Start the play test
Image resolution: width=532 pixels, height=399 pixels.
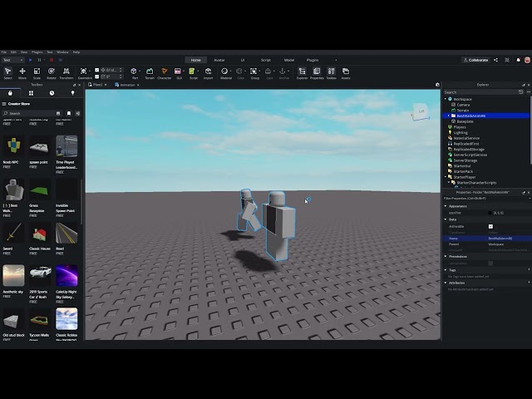coord(31,60)
